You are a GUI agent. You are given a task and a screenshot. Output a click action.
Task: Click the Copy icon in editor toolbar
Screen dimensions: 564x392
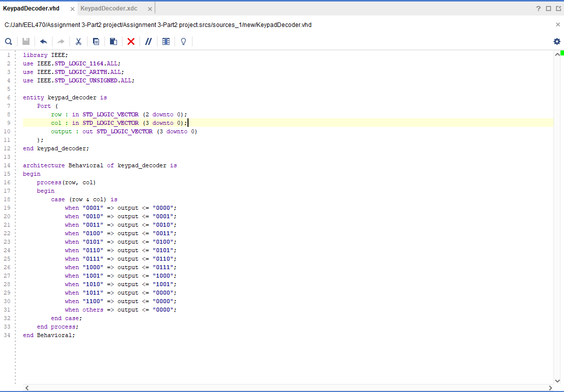click(96, 41)
